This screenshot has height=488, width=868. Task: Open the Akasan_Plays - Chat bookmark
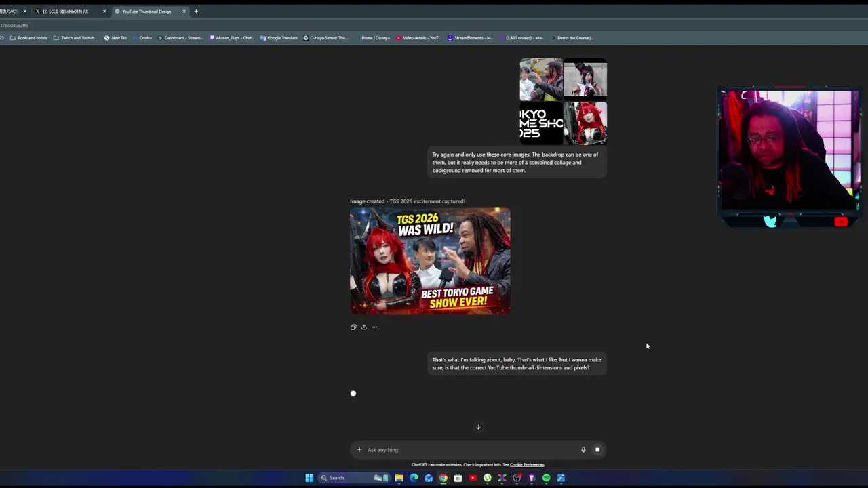coord(232,38)
